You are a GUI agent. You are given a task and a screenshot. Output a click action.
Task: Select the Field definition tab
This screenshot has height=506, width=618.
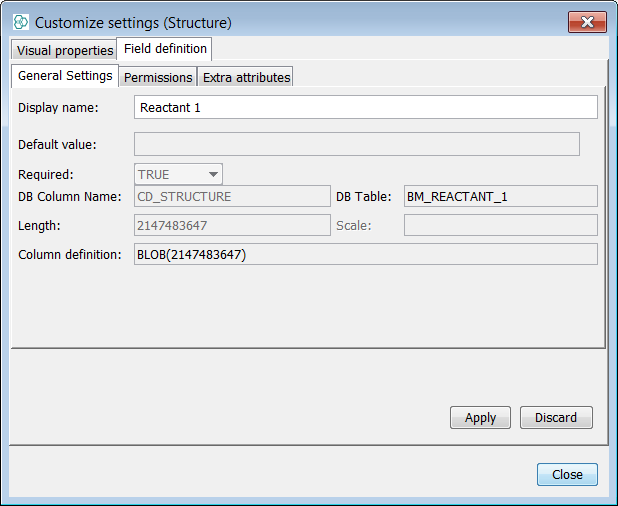165,48
